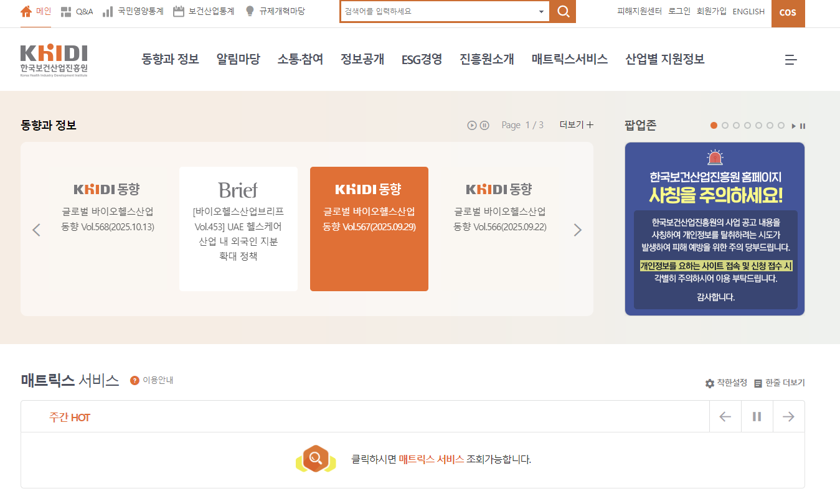
Task: Select the second 팝업존 indicator dot
Action: coord(725,125)
